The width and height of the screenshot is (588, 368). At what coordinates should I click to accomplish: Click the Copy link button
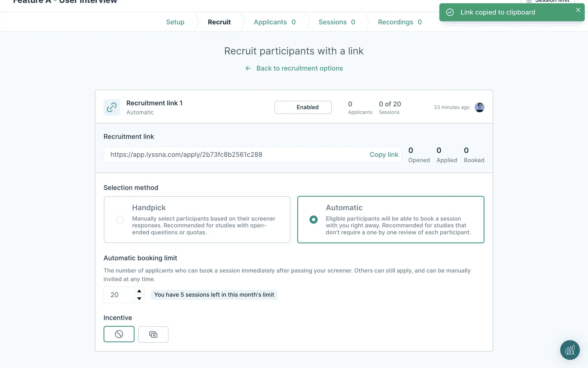pos(384,155)
